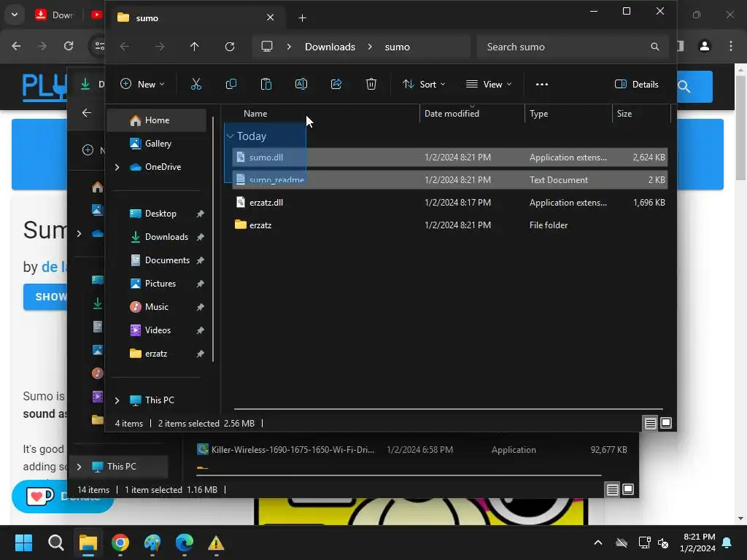The width and height of the screenshot is (747, 560).
Task: Open the New dropdown menu
Action: point(142,85)
